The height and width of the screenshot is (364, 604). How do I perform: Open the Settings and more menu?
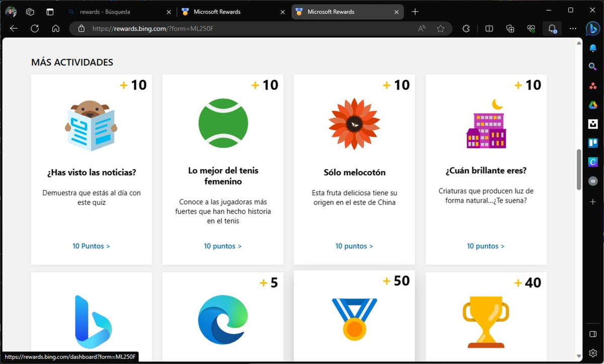tap(573, 29)
